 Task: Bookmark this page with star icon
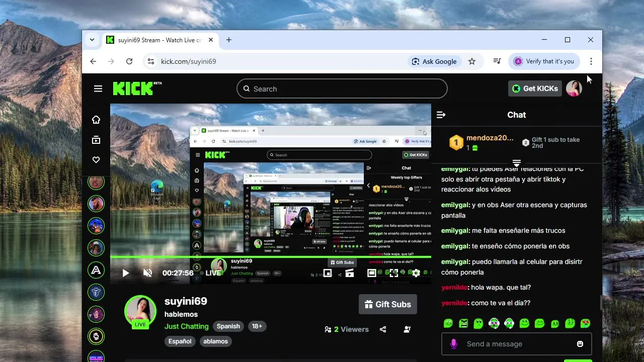coord(472,61)
